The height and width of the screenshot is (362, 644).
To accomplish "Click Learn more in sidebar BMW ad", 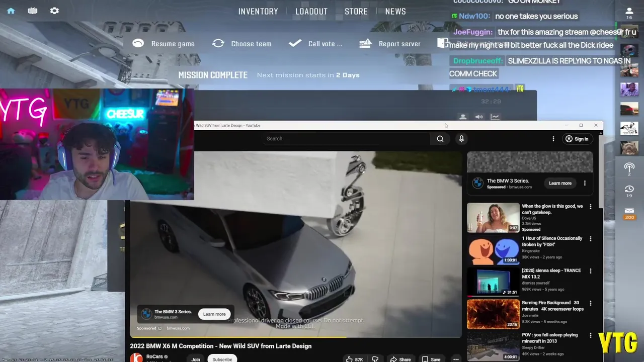I will [x=560, y=184].
